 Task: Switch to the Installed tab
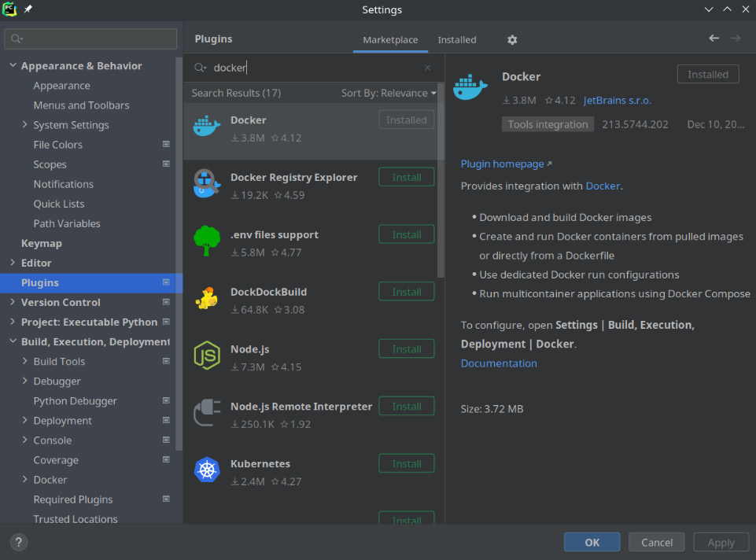click(456, 40)
